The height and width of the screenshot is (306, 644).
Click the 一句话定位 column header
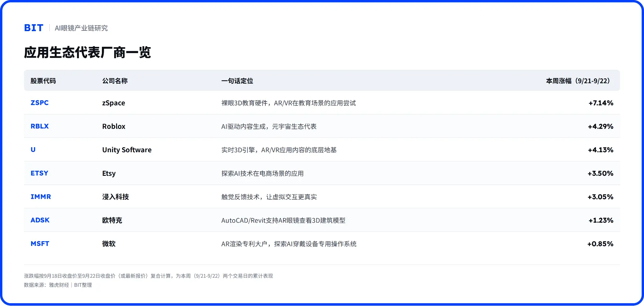[x=237, y=81]
